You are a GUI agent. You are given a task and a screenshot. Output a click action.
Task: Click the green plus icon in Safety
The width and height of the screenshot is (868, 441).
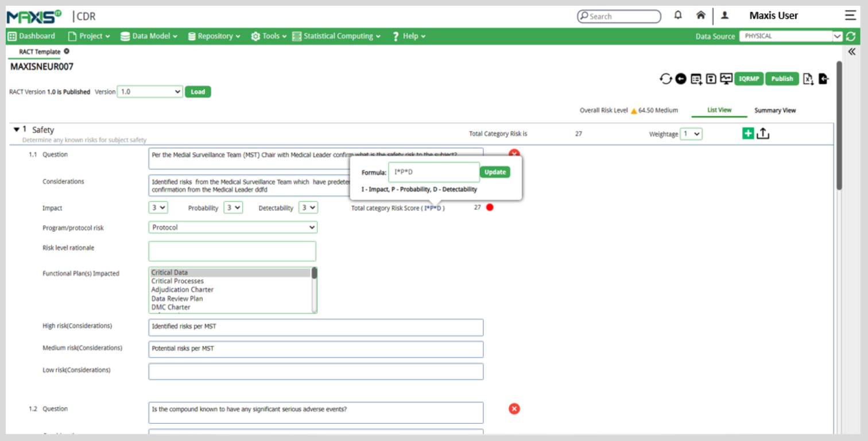(747, 133)
